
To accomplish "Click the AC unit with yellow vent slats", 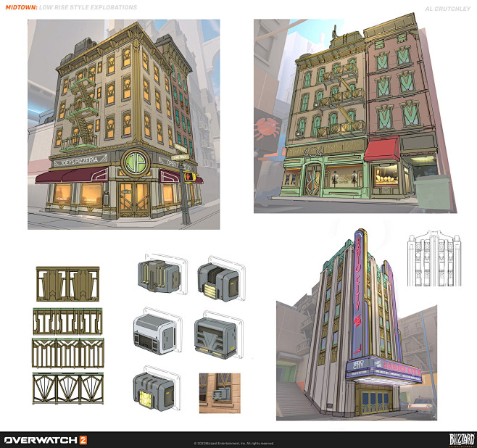I will 220,280.
